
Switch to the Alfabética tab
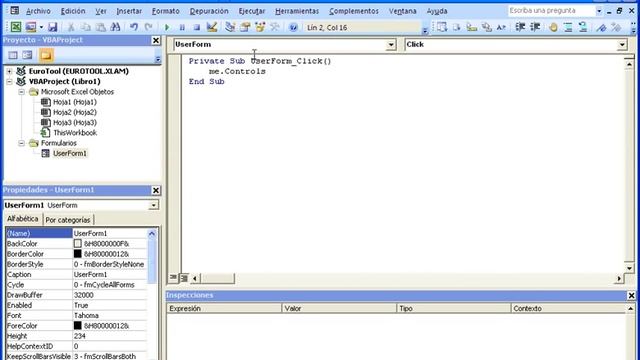tap(22, 219)
